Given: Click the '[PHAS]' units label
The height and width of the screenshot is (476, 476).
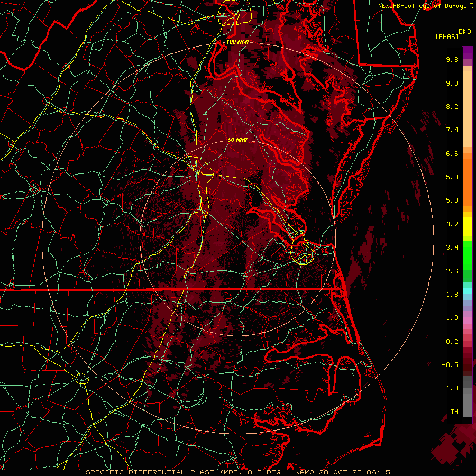Looking at the screenshot, I should [x=447, y=36].
